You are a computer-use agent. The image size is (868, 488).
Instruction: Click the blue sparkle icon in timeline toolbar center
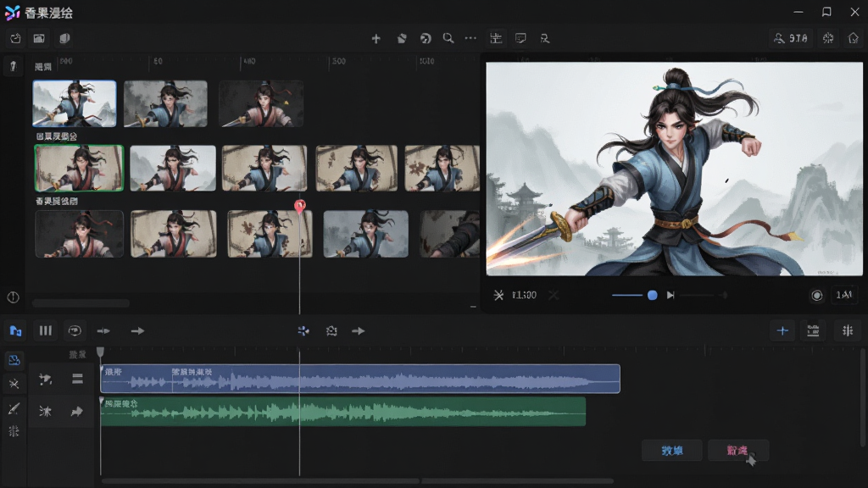pyautogui.click(x=303, y=331)
